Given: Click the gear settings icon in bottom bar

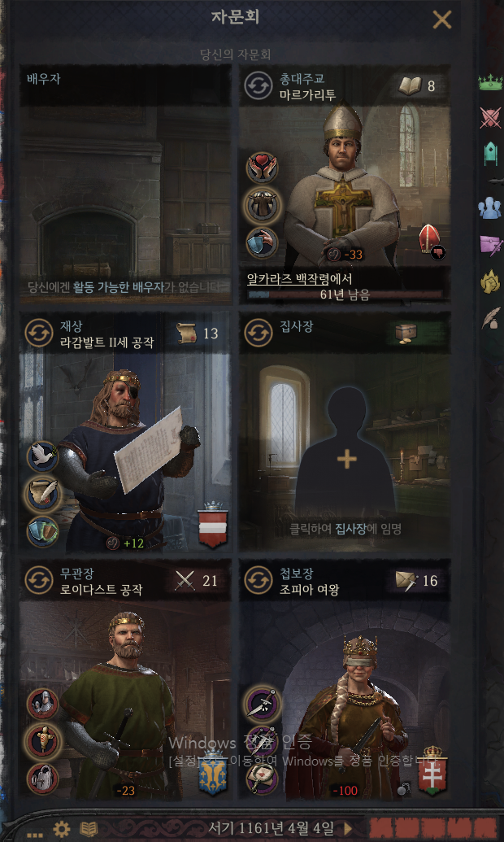Looking at the screenshot, I should pyautogui.click(x=61, y=829).
